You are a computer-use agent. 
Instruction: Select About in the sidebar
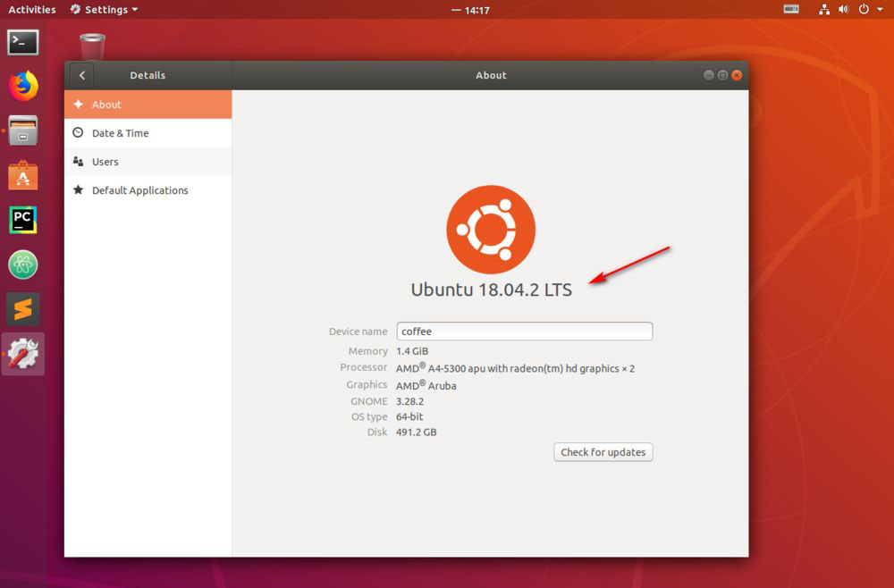coord(148,105)
